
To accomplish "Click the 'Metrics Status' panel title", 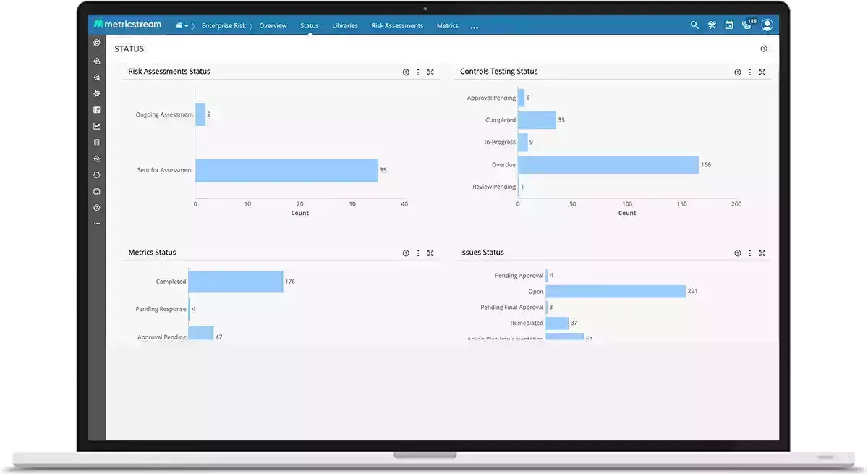I will [x=152, y=253].
